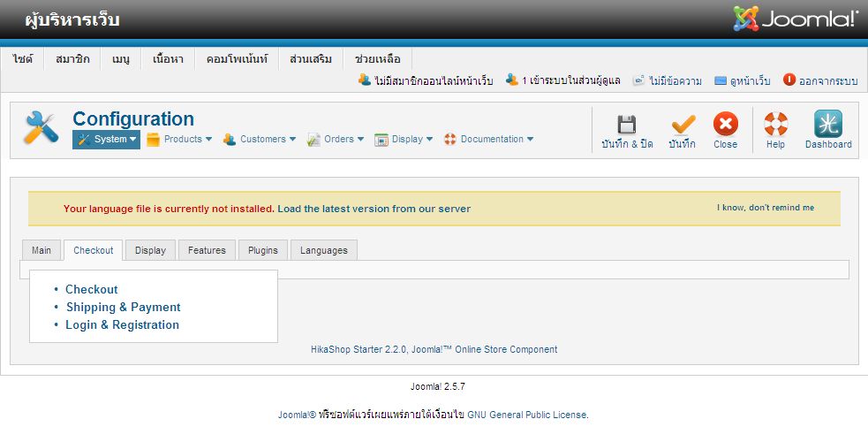
Task: Click I know, don't remind me
Action: point(766,208)
